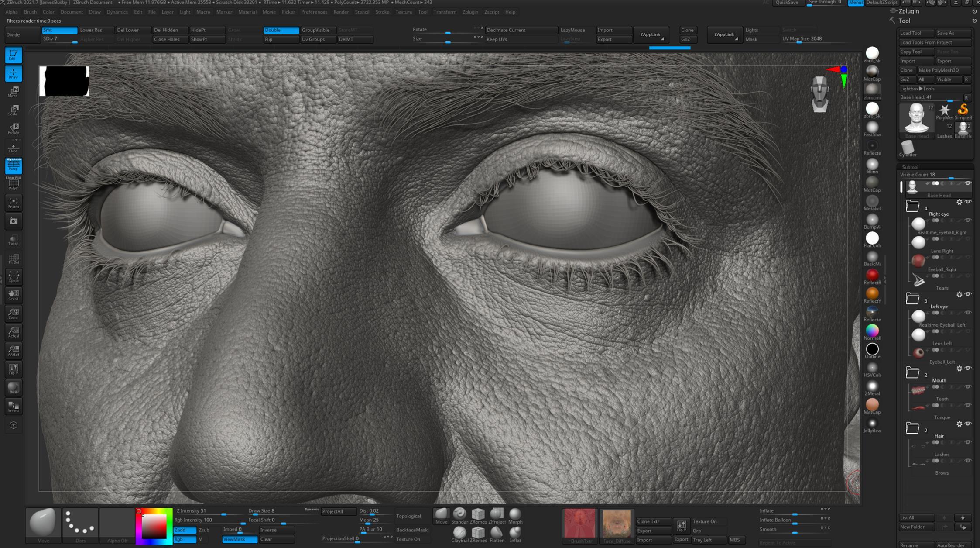The height and width of the screenshot is (548, 980).
Task: Toggle Dynamic Persp perspective button
Action: coord(14,165)
